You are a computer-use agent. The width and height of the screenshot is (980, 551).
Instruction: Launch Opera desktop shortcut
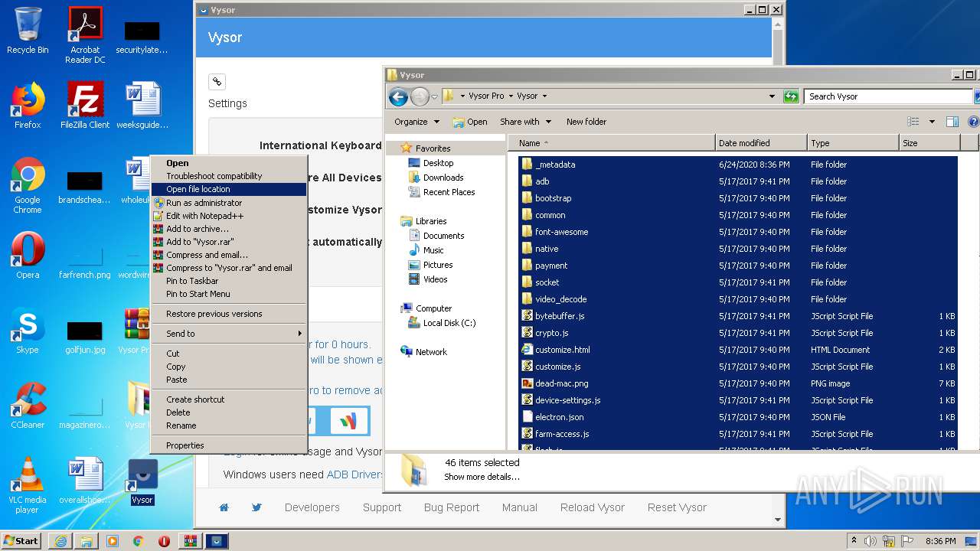pos(28,256)
